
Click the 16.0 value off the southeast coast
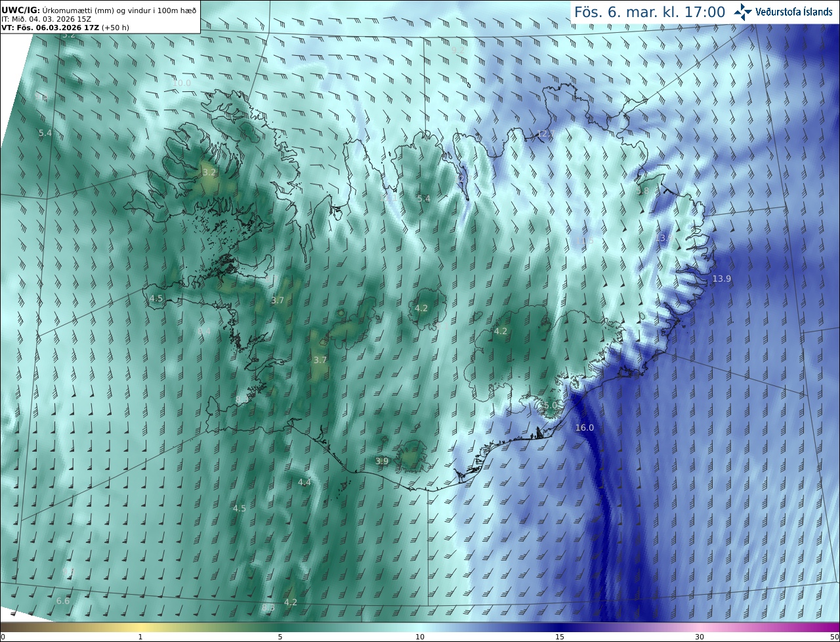(584, 428)
